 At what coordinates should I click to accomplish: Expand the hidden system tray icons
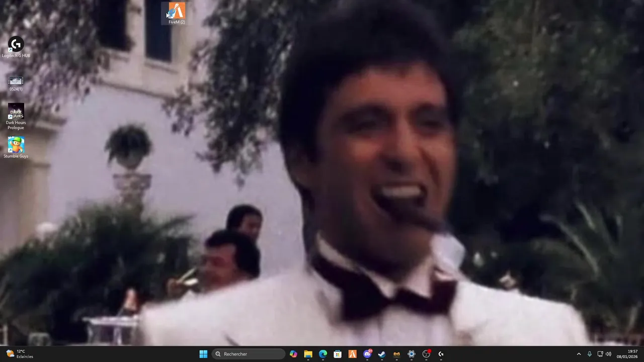(x=579, y=354)
